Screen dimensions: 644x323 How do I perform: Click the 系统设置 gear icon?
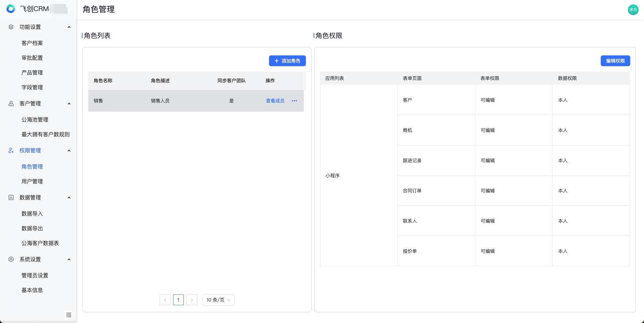[x=11, y=259]
